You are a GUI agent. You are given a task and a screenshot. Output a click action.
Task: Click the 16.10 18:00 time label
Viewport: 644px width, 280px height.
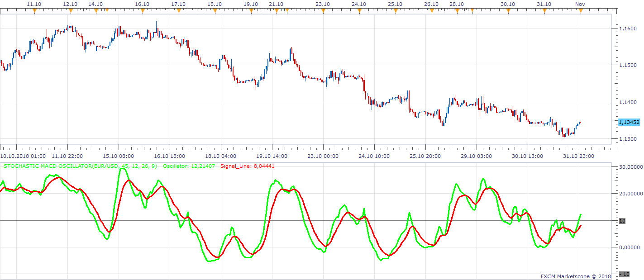pyautogui.click(x=169, y=156)
